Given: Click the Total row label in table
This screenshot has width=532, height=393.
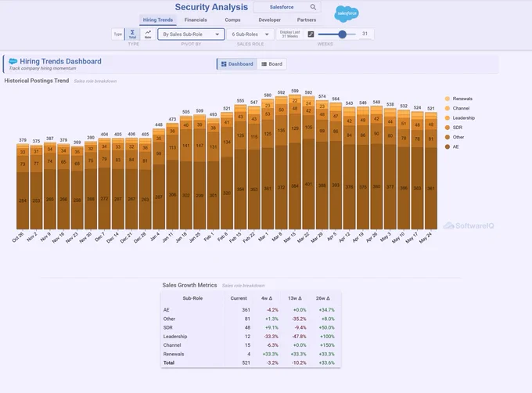Looking at the screenshot, I should 169,362.
